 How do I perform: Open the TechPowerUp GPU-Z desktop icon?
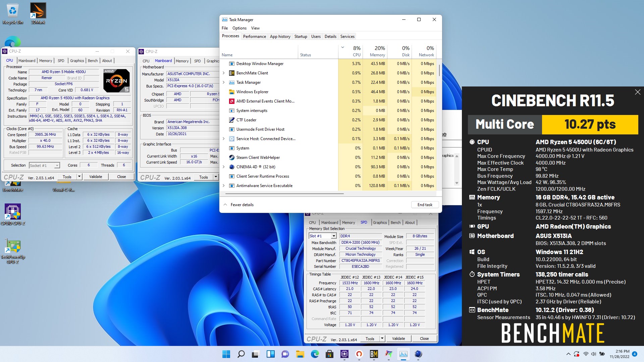point(13,251)
